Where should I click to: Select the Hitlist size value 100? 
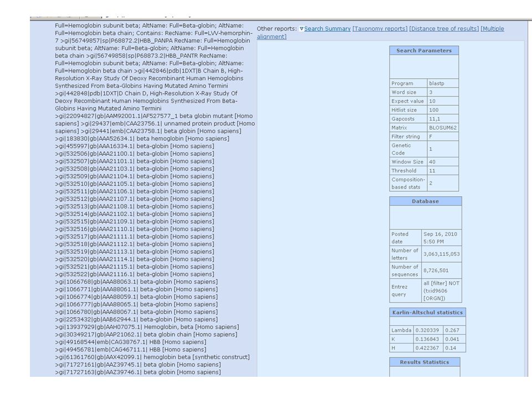coord(433,110)
